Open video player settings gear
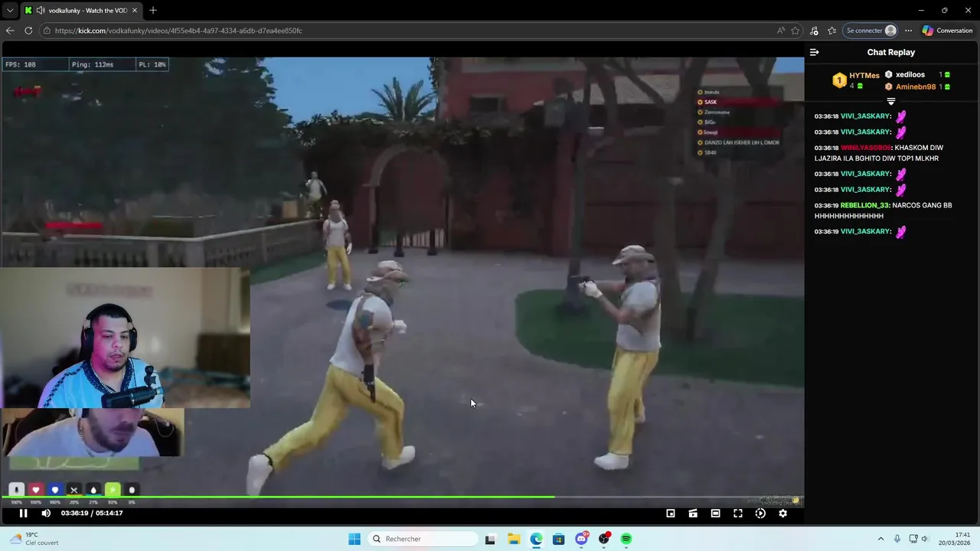Viewport: 980px width, 551px height. (x=782, y=514)
